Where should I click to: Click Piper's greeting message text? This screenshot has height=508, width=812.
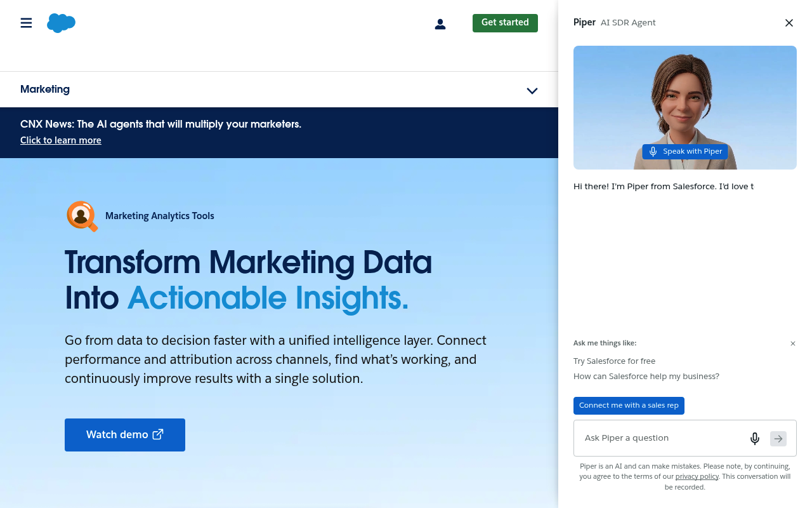point(664,187)
